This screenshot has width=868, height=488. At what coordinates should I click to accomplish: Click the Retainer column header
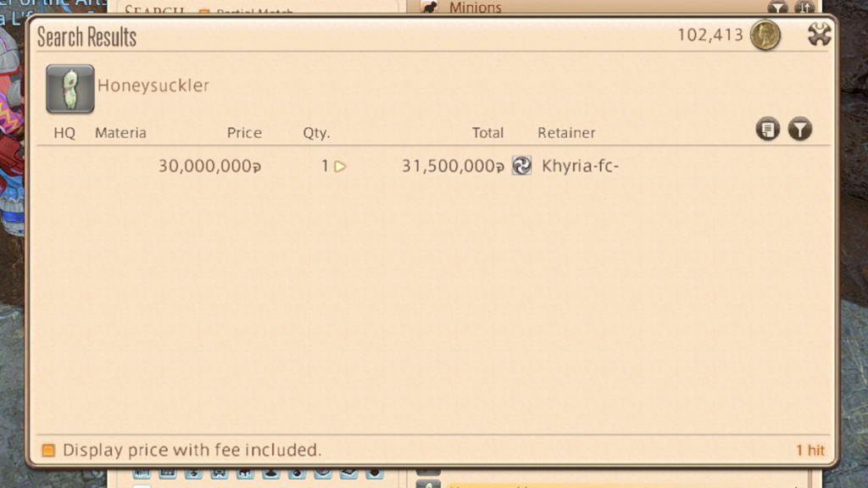(566, 133)
